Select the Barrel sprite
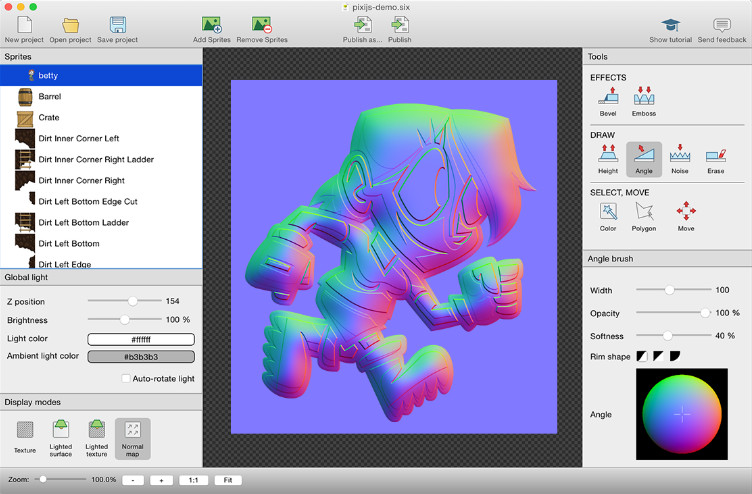752x494 pixels. pyautogui.click(x=101, y=96)
